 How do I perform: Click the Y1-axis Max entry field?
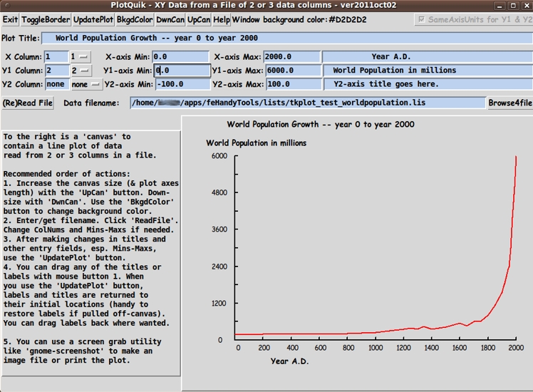click(291, 71)
